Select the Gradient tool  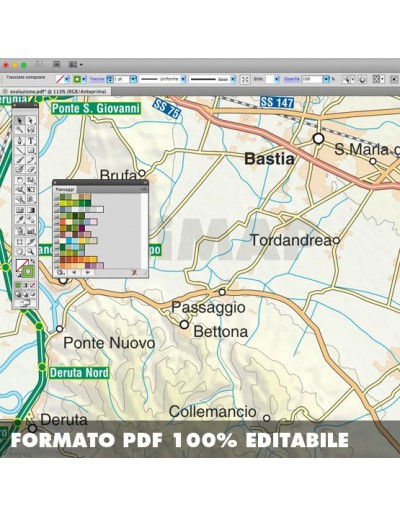tap(30, 210)
